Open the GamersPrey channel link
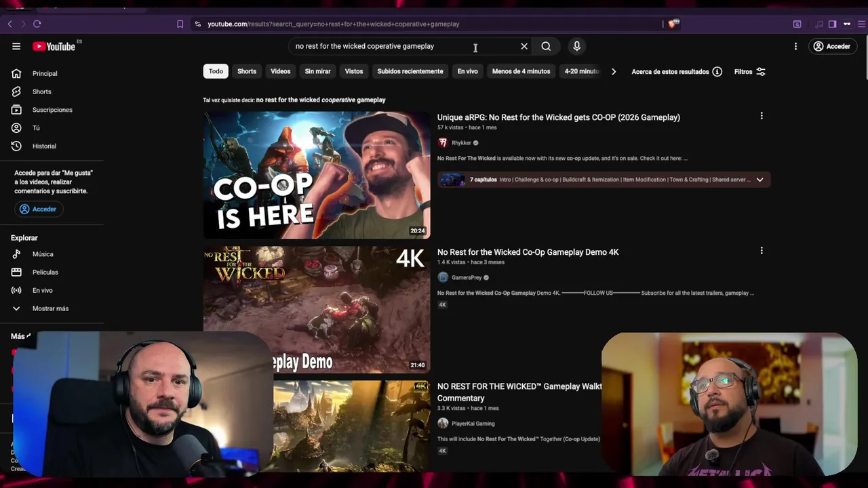The width and height of the screenshot is (868, 488). pos(467,277)
